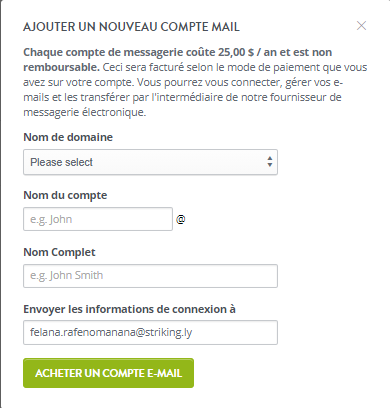The height and width of the screenshot is (408, 390).
Task: Click the 'messagerie électronique' description line
Action: (x=85, y=112)
